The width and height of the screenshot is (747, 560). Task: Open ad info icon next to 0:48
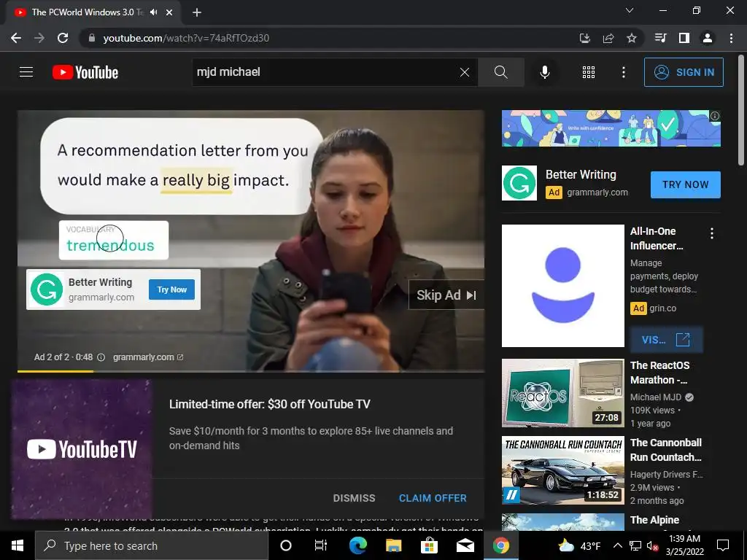[101, 357]
